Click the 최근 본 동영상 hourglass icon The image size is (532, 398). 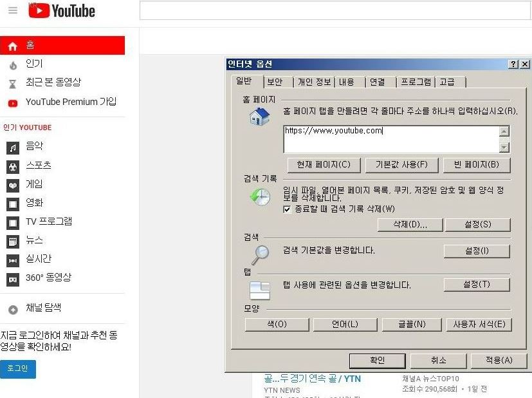tap(13, 84)
